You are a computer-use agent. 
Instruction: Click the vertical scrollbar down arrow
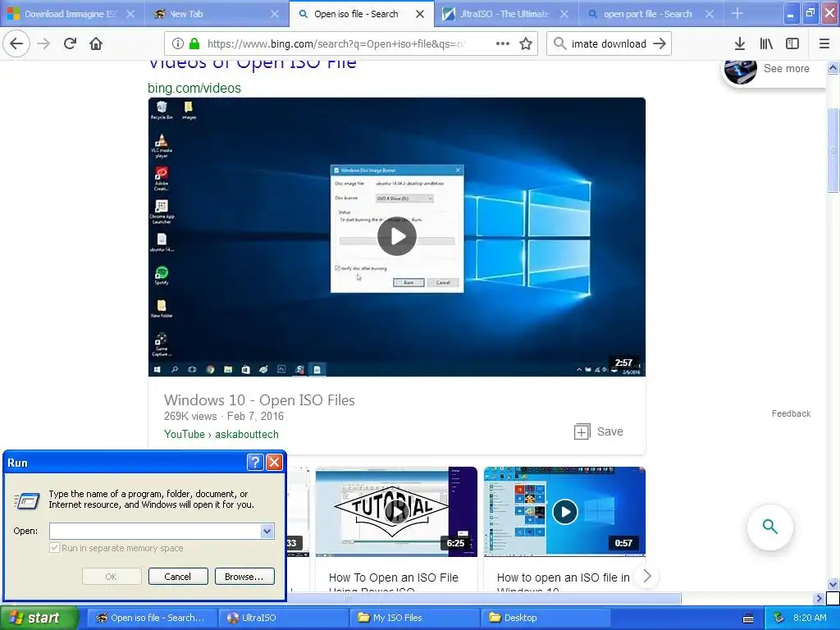[833, 584]
